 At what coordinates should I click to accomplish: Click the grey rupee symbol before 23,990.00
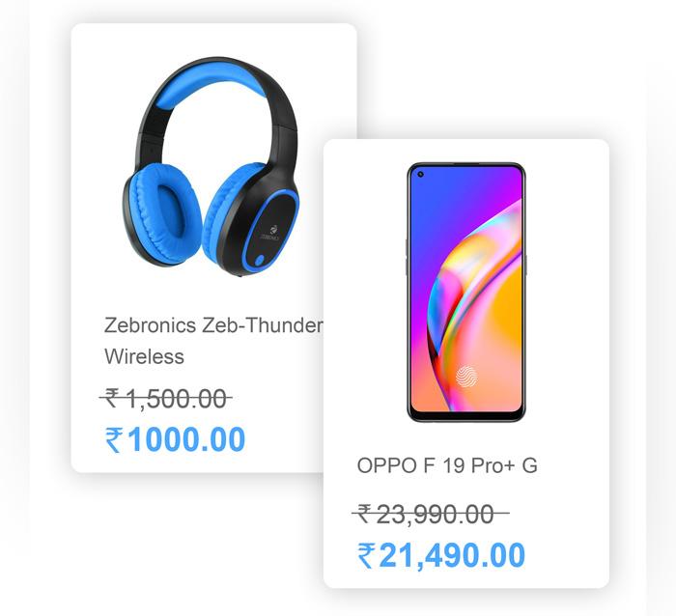pyautogui.click(x=365, y=514)
